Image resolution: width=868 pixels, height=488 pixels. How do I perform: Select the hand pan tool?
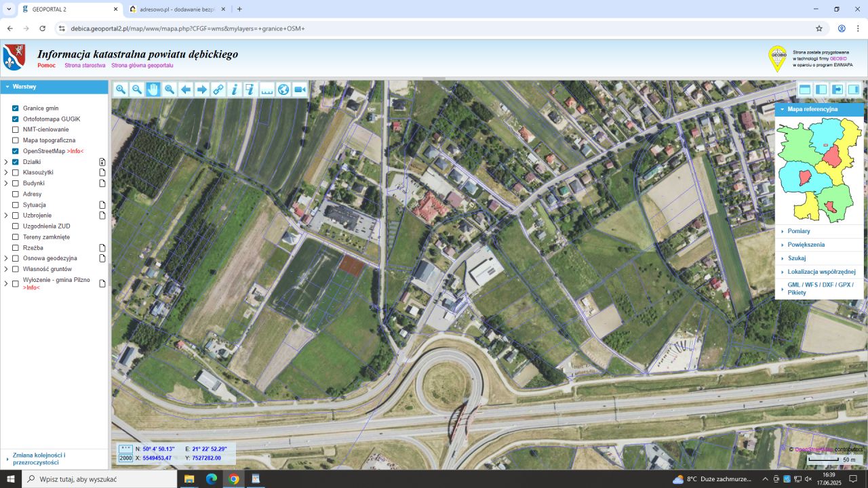click(x=153, y=89)
